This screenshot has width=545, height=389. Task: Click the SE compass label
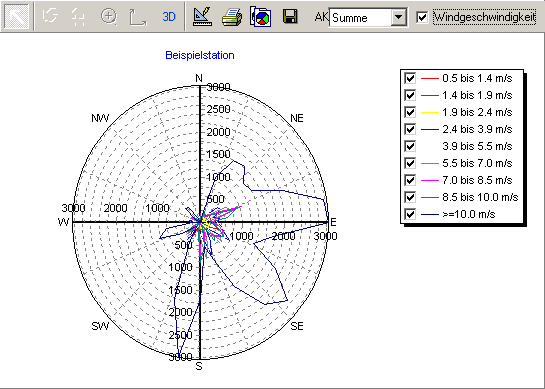(x=297, y=326)
